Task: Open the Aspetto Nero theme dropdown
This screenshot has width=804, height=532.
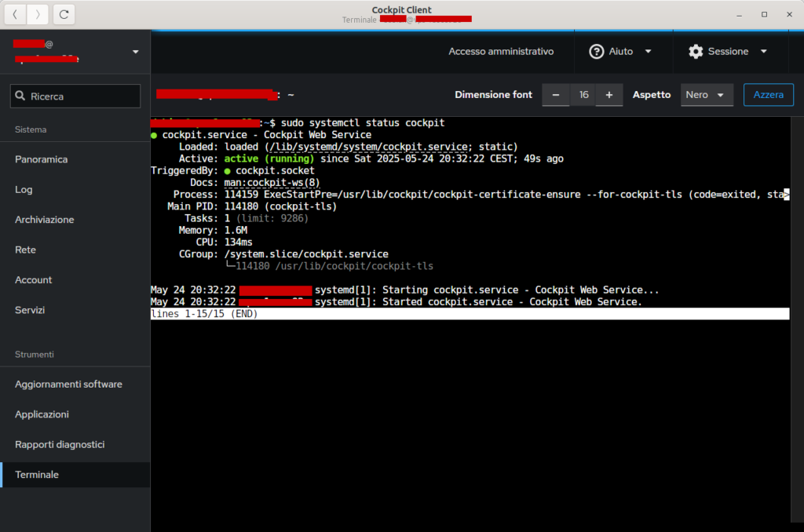Action: (x=707, y=95)
